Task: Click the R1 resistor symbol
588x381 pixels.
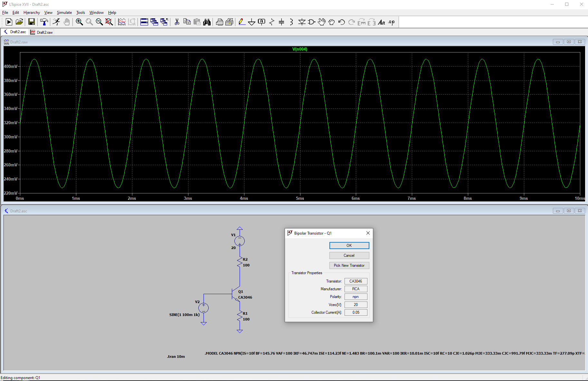Action: click(x=240, y=316)
